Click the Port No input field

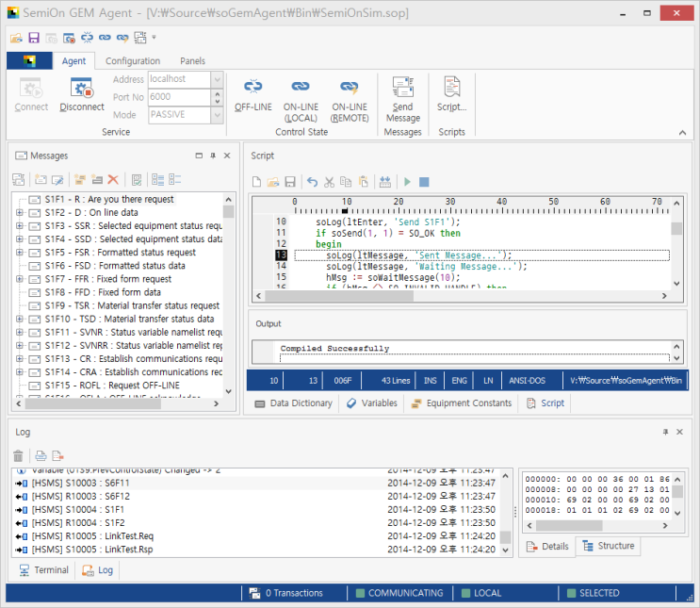[x=180, y=97]
